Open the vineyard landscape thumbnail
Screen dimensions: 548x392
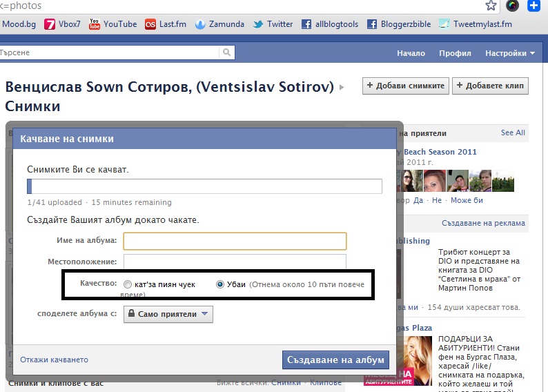coord(503,181)
